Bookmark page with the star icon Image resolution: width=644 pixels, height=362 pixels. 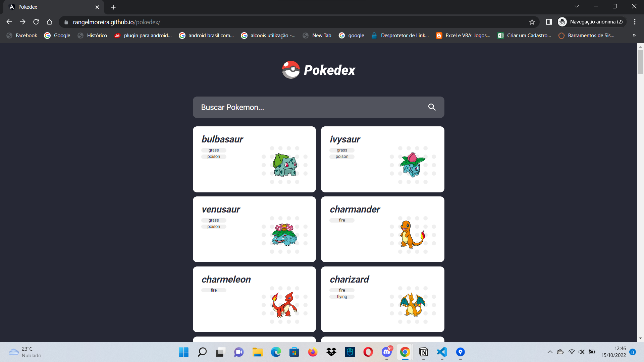tap(532, 22)
